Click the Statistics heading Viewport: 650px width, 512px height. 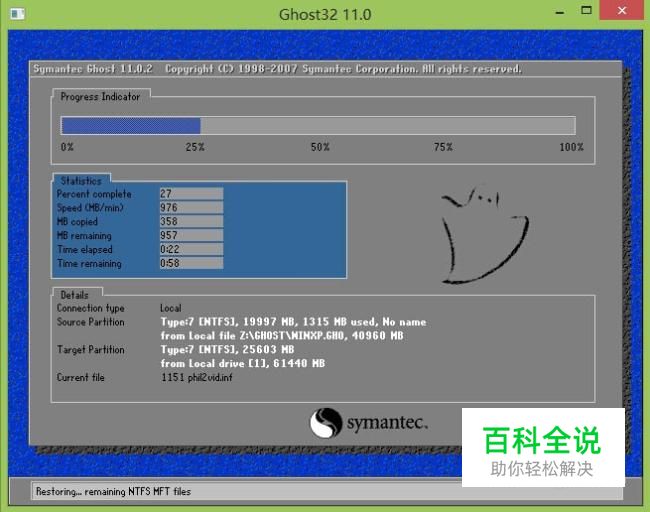[x=81, y=181]
